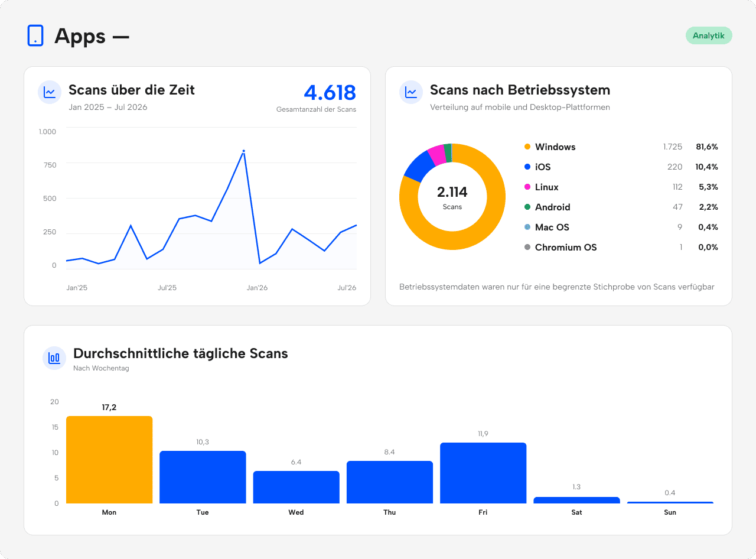Screen dimensions: 756x559
Task: Click the Mac OS legend entry
Action: [621, 227]
